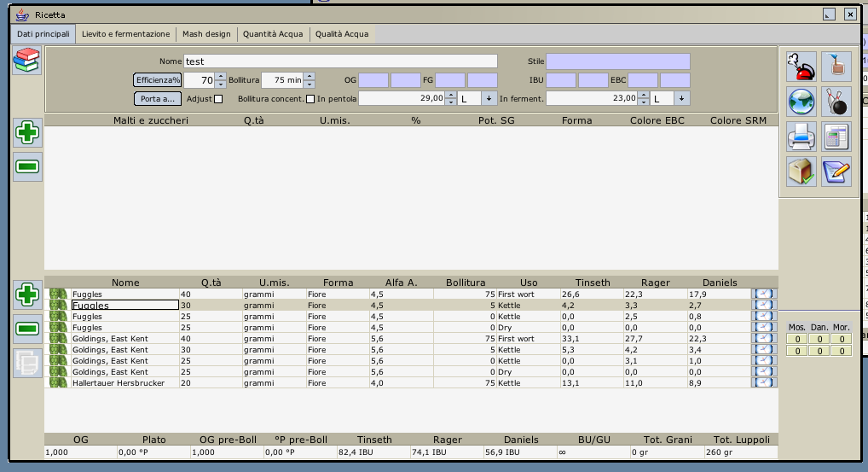
Task: Click the Efficienza% button
Action: [157, 80]
